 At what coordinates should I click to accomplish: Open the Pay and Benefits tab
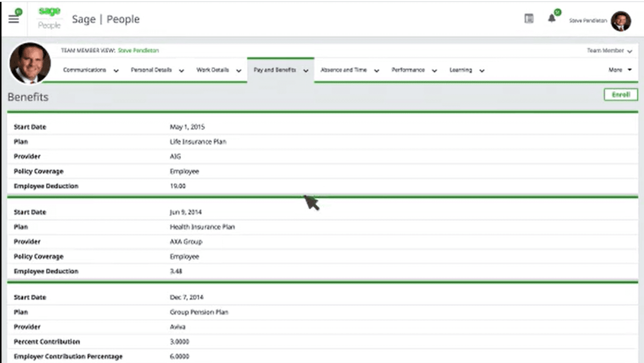(x=275, y=70)
